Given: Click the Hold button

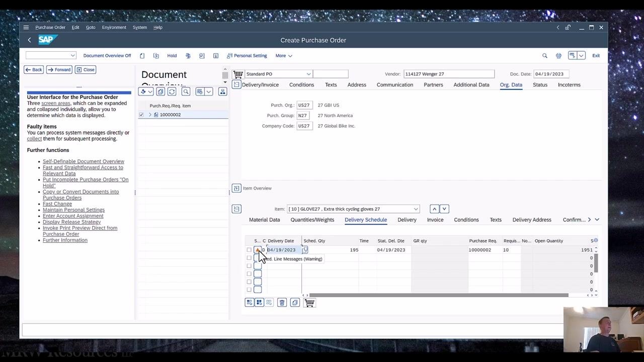Looking at the screenshot, I should pyautogui.click(x=172, y=56).
